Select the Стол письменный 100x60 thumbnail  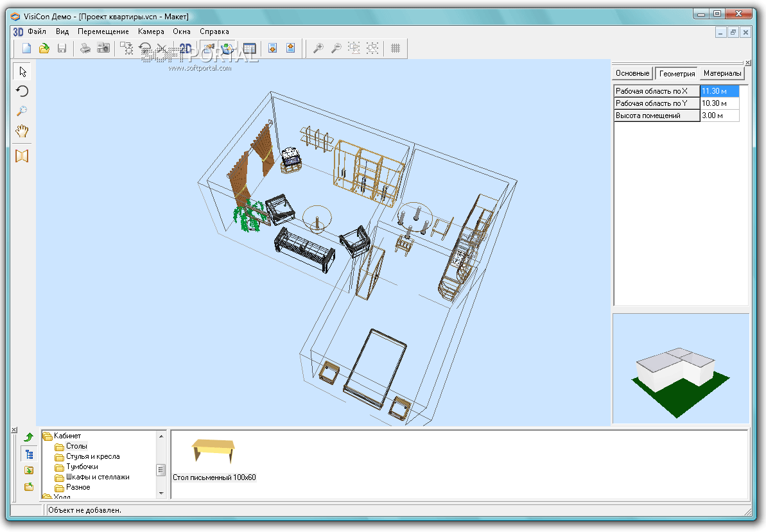pos(213,451)
